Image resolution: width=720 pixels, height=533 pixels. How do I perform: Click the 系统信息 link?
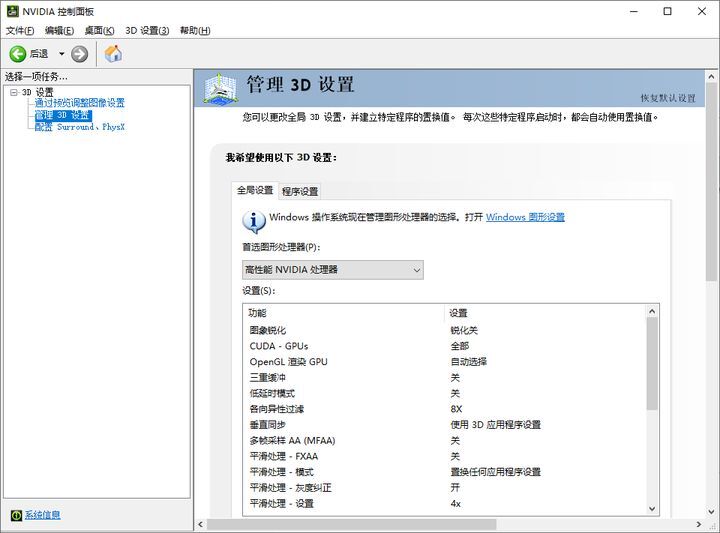point(42,515)
